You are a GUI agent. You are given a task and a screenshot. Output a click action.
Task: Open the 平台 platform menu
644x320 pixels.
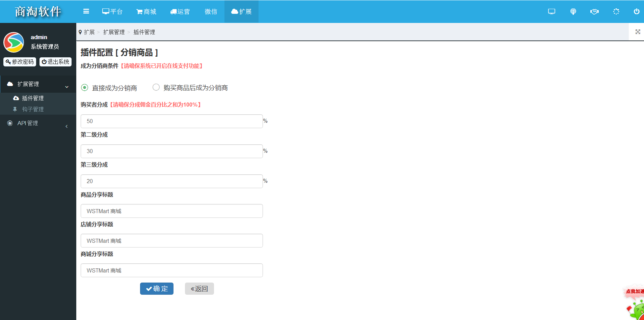112,11
